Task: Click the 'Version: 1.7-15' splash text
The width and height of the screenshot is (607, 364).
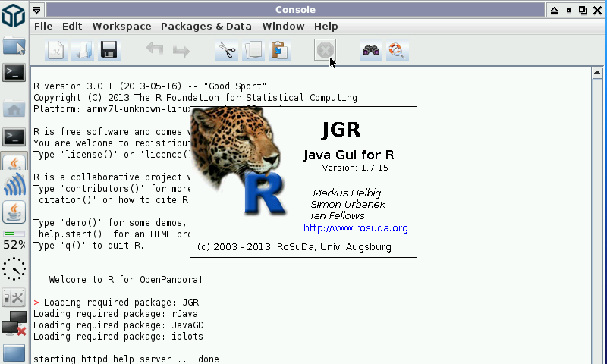Action: point(355,168)
